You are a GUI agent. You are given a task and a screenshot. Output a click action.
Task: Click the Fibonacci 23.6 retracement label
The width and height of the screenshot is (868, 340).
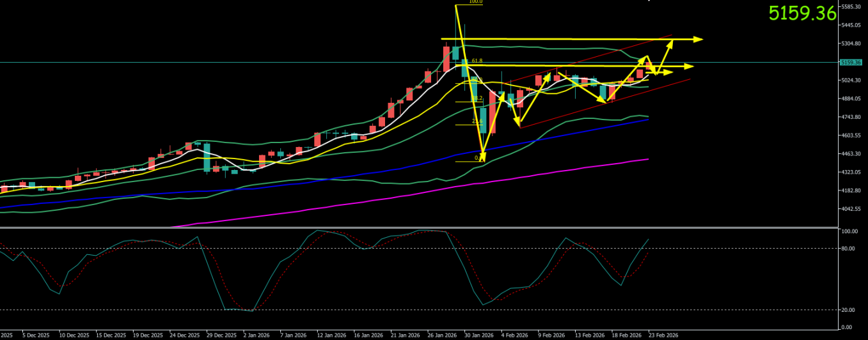[477, 121]
